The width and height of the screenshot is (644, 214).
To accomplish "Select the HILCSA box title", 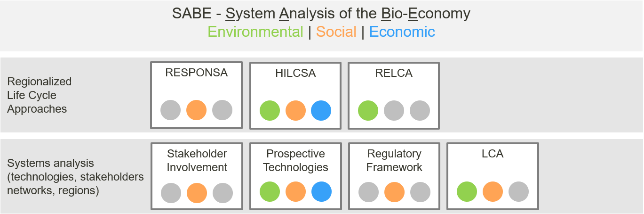I will point(295,73).
